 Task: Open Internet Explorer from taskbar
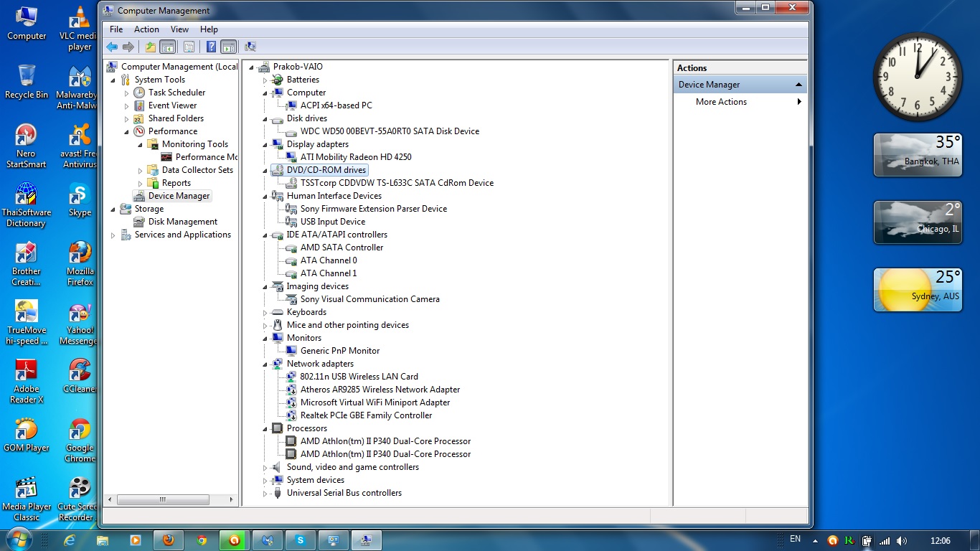(x=70, y=540)
